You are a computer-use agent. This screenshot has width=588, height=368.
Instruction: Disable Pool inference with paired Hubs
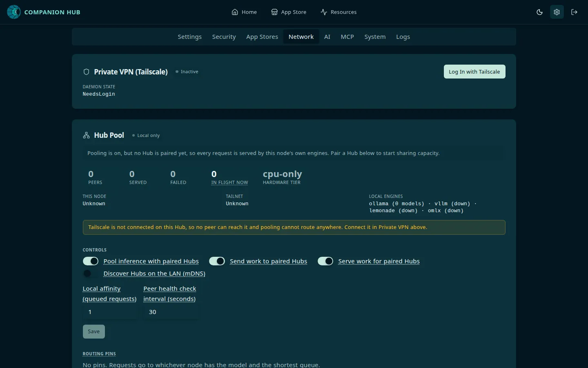coord(91,261)
